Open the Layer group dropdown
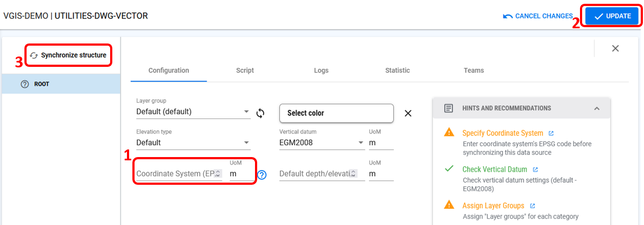 click(193, 111)
